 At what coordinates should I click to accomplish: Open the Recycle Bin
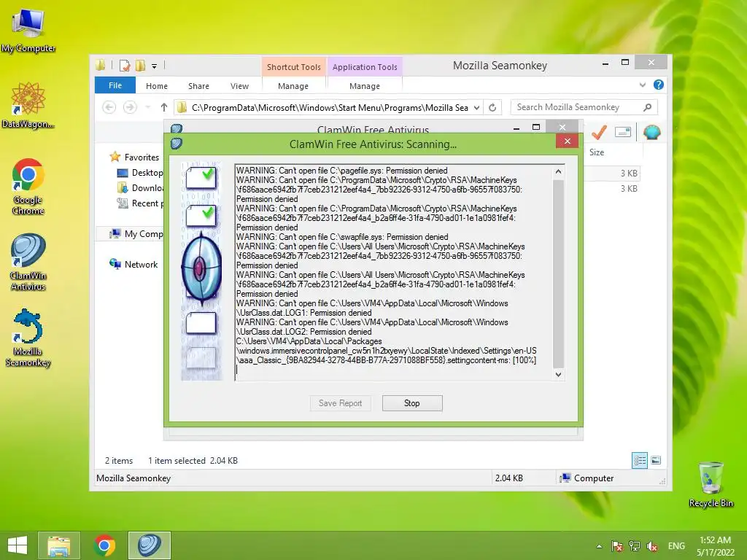pos(711,484)
